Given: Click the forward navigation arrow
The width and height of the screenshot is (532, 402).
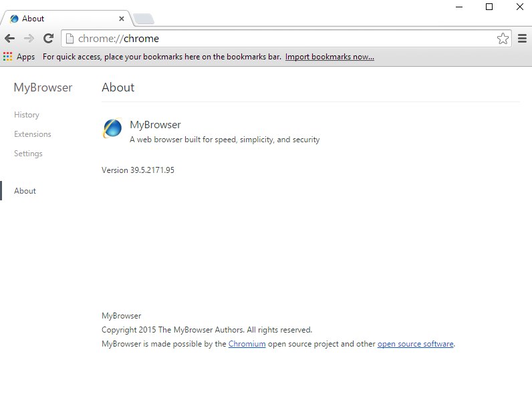Looking at the screenshot, I should tap(29, 39).
